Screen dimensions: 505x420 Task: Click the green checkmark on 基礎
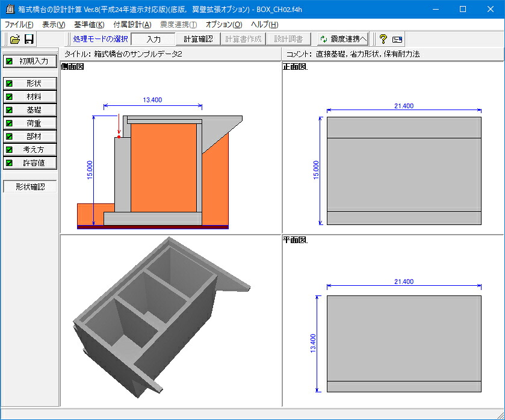point(10,110)
